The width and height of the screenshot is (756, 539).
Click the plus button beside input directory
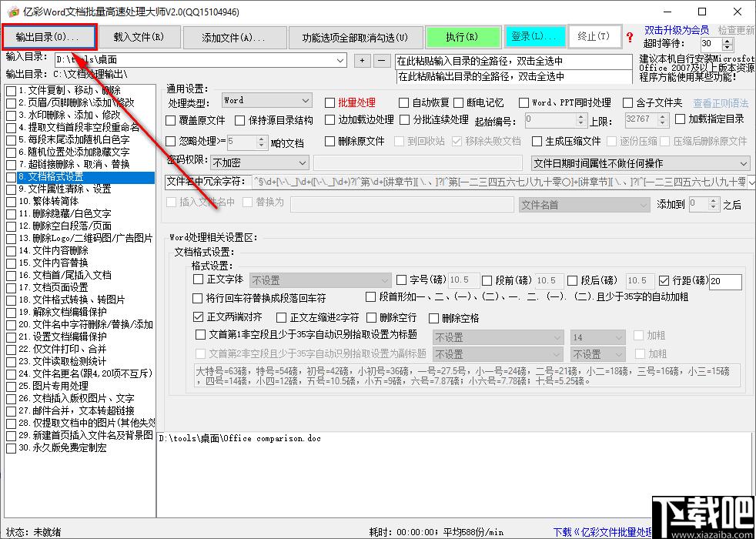point(362,61)
